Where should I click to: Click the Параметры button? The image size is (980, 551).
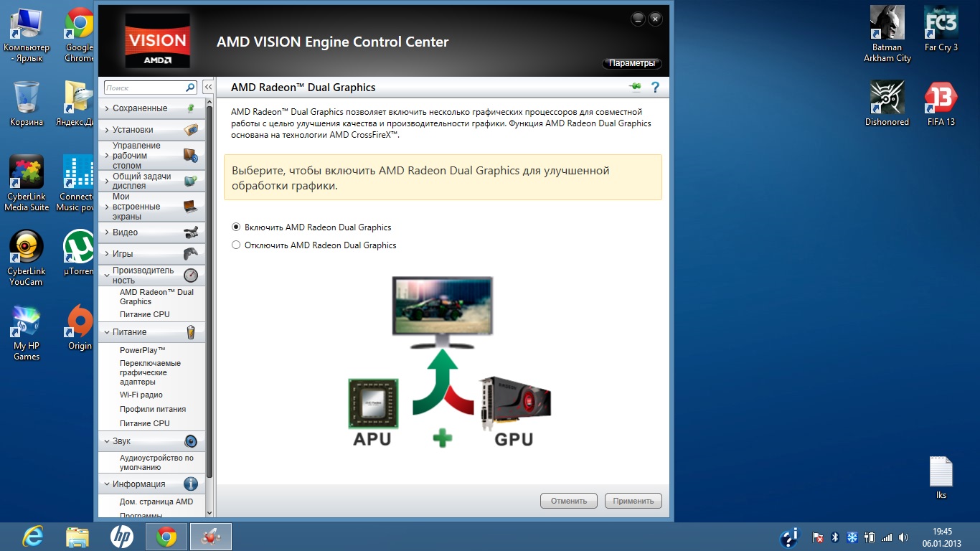632,63
